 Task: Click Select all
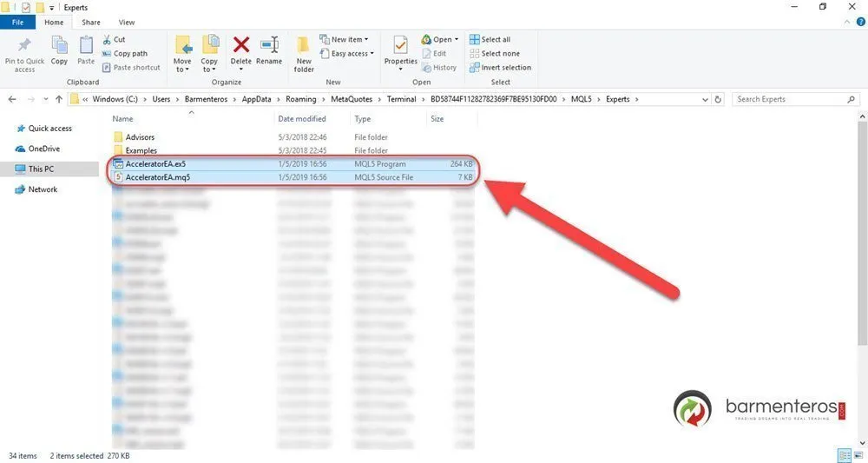pos(490,39)
